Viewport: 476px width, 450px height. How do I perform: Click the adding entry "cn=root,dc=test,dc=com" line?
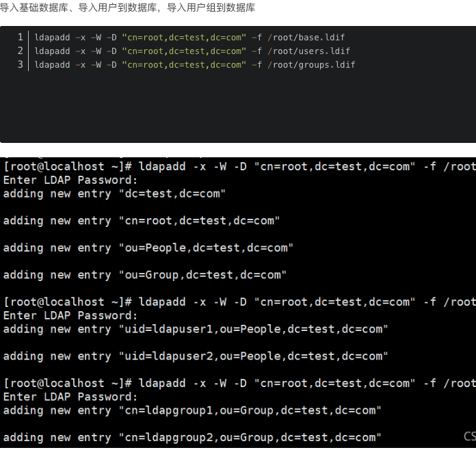[x=141, y=221]
